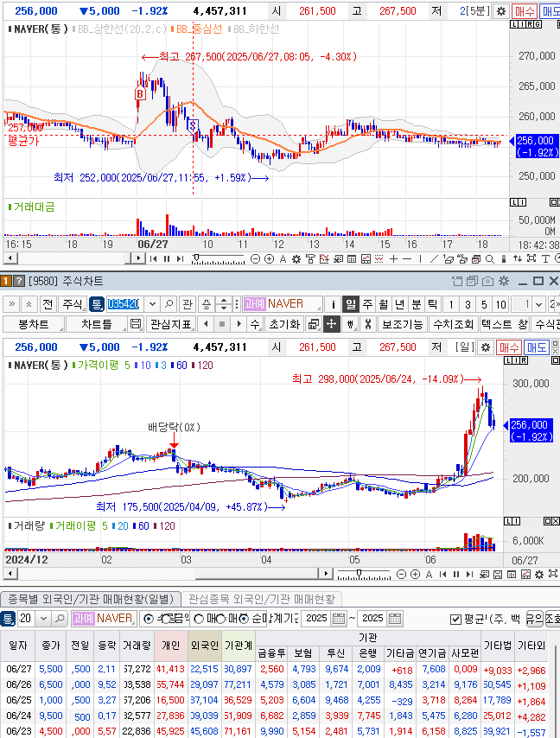This screenshot has height=738, width=560.
Task: Click the 매수 button on the daily chart header
Action: click(x=508, y=347)
